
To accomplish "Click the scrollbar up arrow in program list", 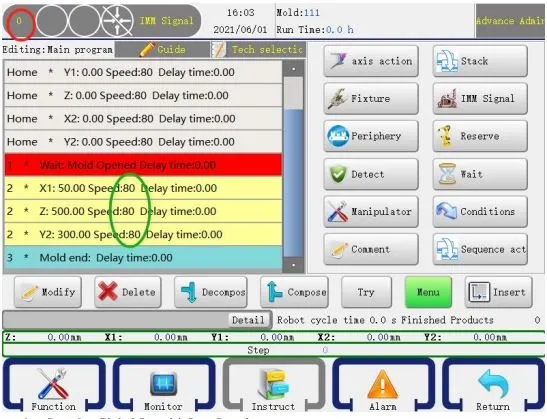I will point(293,69).
